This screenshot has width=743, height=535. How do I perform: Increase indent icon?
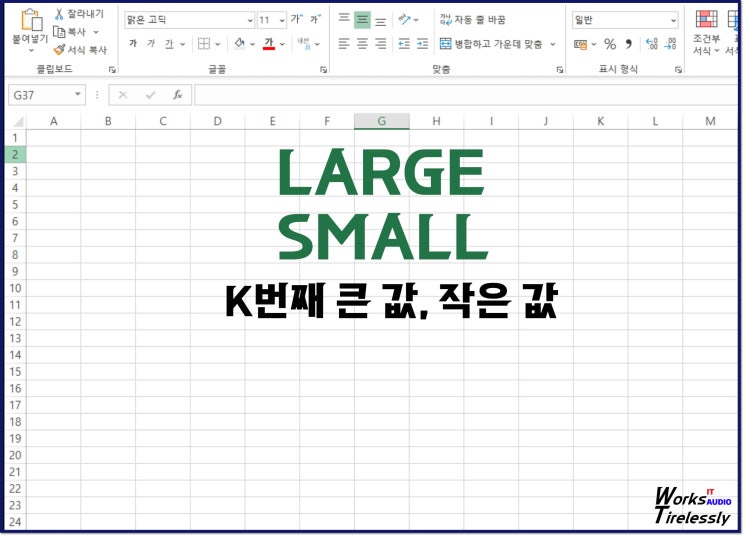422,44
